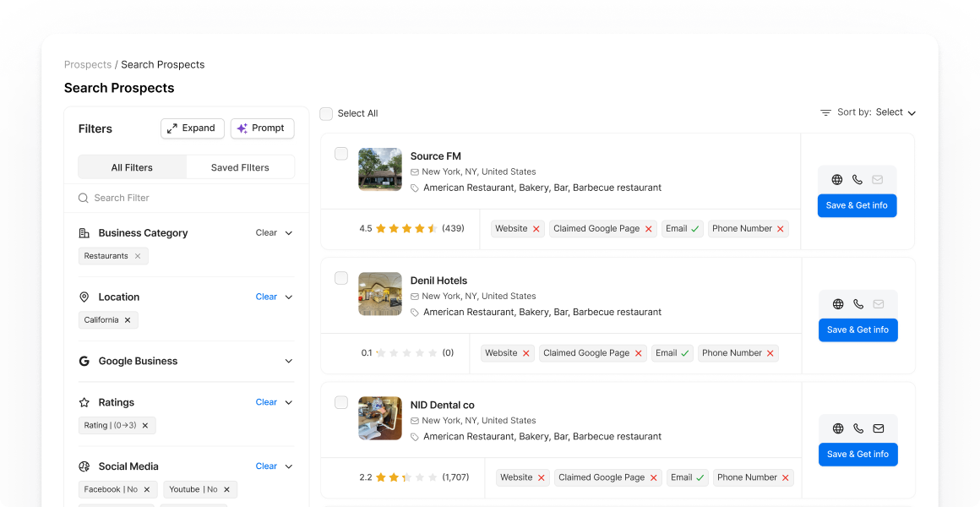Expand the Social Media filter chevron
The height and width of the screenshot is (507, 980).
pyautogui.click(x=289, y=466)
